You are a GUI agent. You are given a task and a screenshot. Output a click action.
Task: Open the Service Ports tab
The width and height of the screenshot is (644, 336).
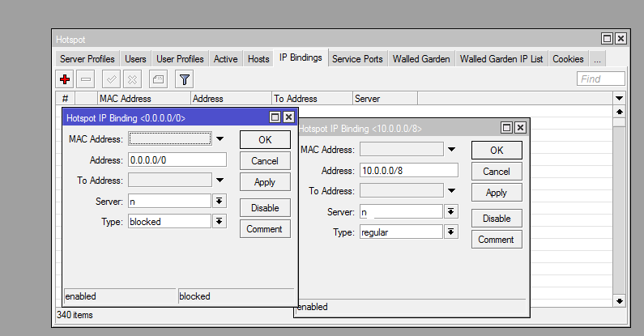pyautogui.click(x=357, y=59)
